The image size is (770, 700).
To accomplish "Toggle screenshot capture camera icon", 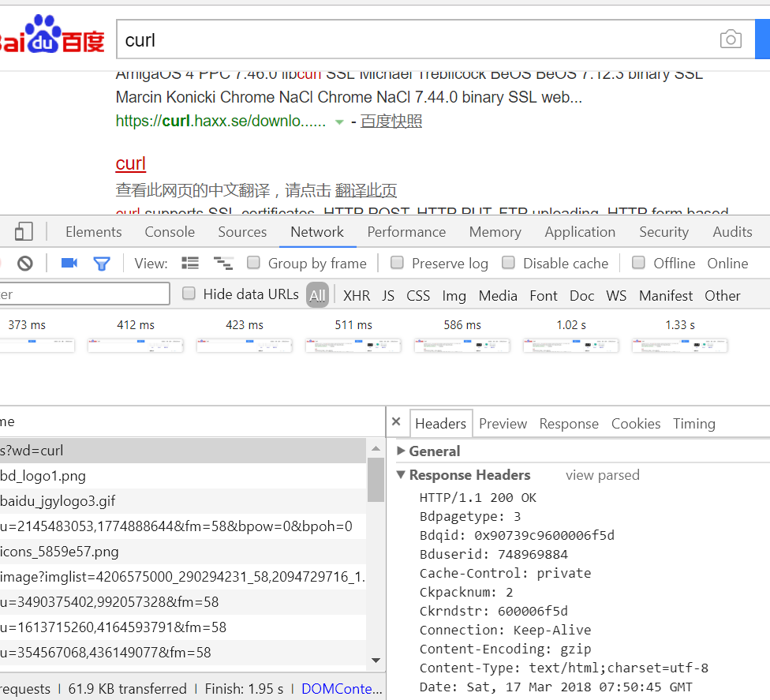I will 69,264.
